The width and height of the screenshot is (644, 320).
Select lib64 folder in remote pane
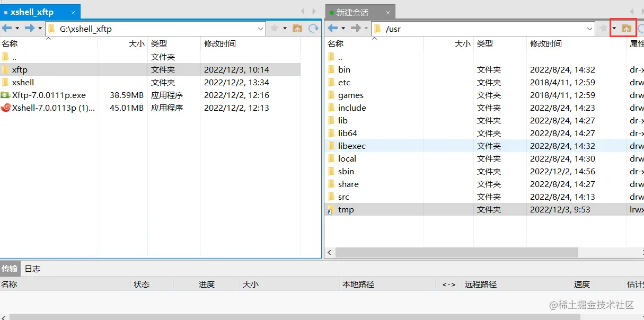pyautogui.click(x=484, y=133)
